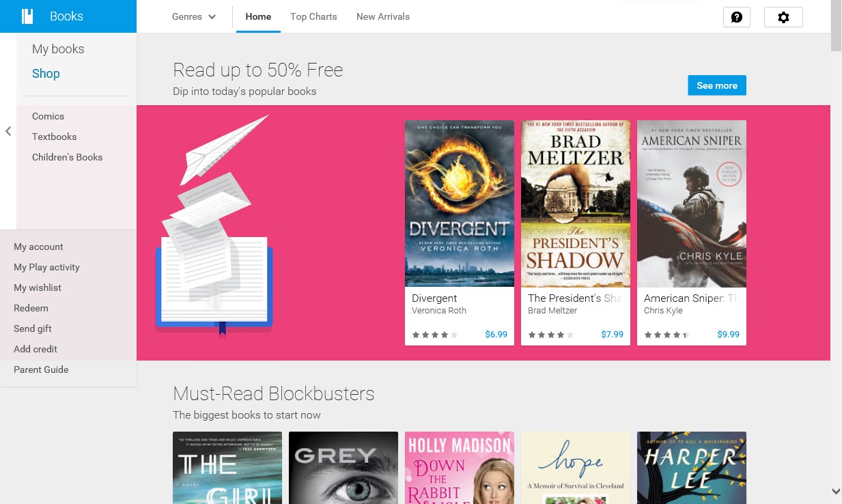Click the Books header title
Image resolution: width=842 pixels, height=504 pixels.
(x=66, y=16)
